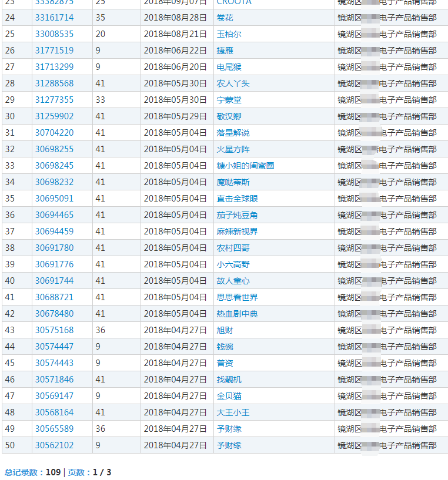The image size is (448, 480).
Task: Open registration number 30562102
Action: click(x=54, y=445)
